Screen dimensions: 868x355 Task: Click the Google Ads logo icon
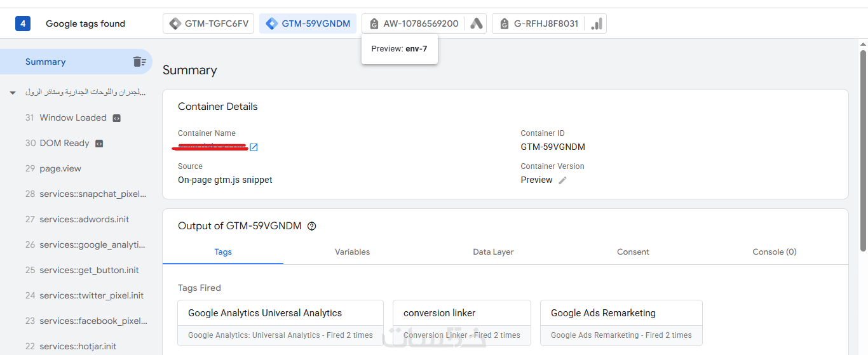click(x=477, y=24)
